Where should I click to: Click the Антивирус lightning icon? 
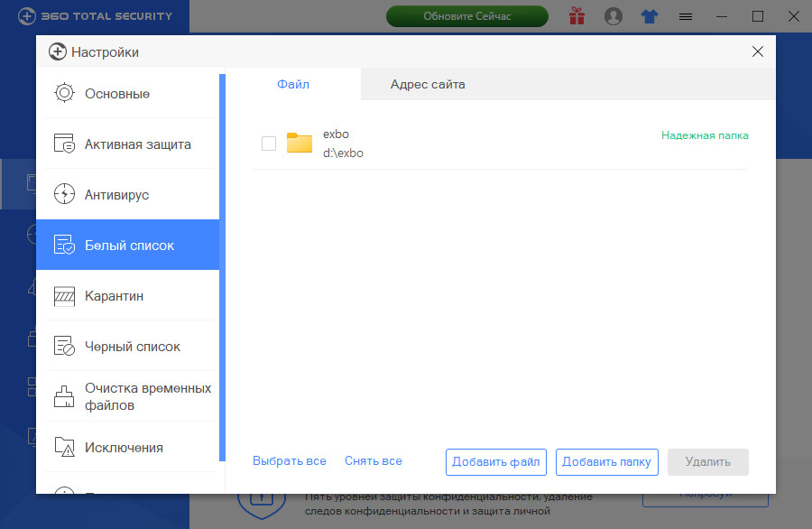[x=64, y=194]
